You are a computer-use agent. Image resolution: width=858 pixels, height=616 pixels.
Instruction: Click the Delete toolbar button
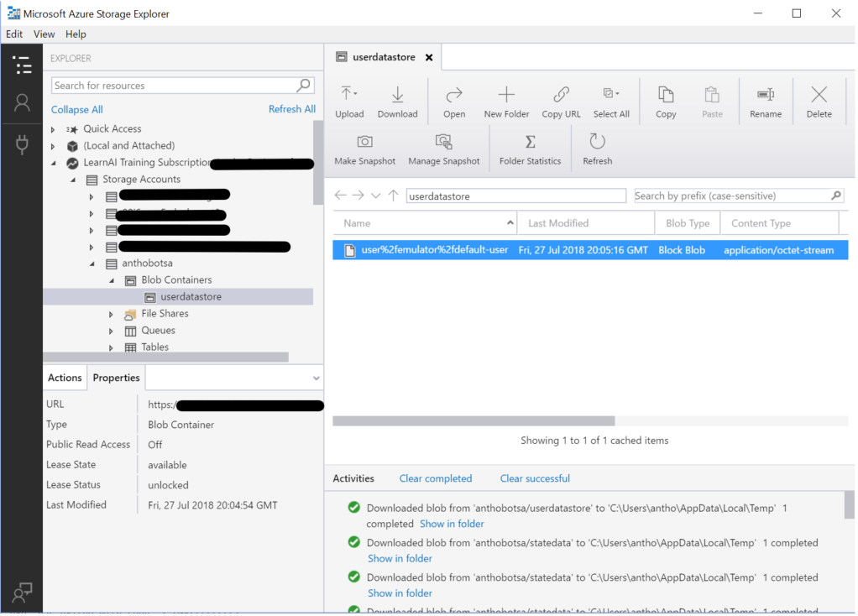coord(819,102)
